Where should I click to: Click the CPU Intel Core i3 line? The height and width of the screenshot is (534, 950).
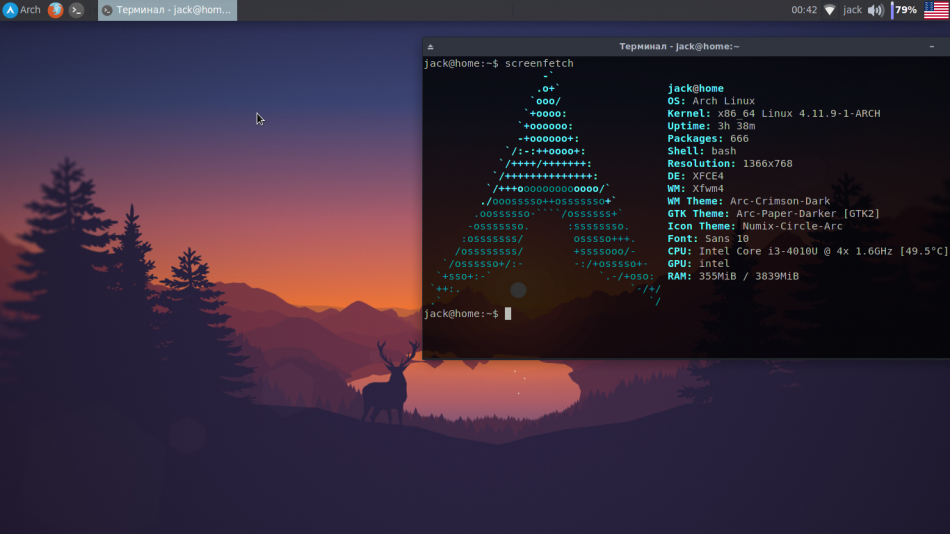(x=808, y=251)
